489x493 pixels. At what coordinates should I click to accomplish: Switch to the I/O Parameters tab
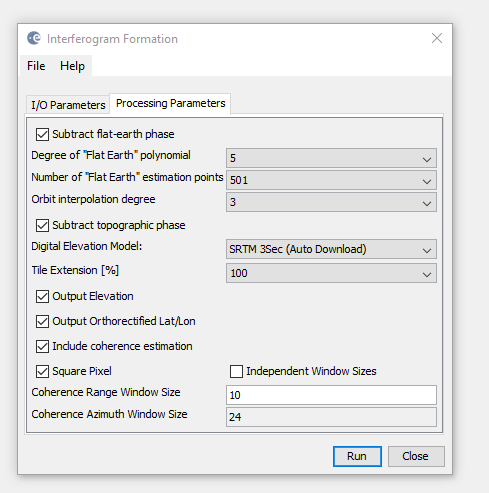tap(68, 105)
